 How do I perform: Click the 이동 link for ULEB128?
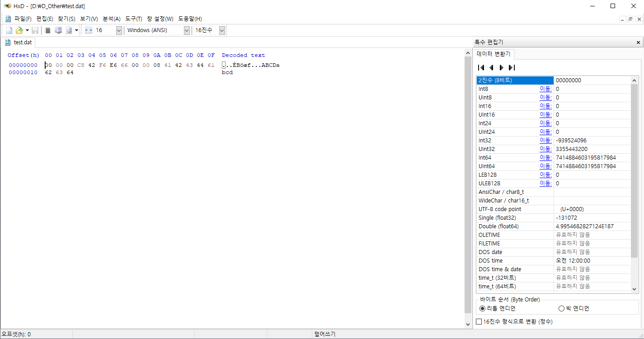click(545, 184)
